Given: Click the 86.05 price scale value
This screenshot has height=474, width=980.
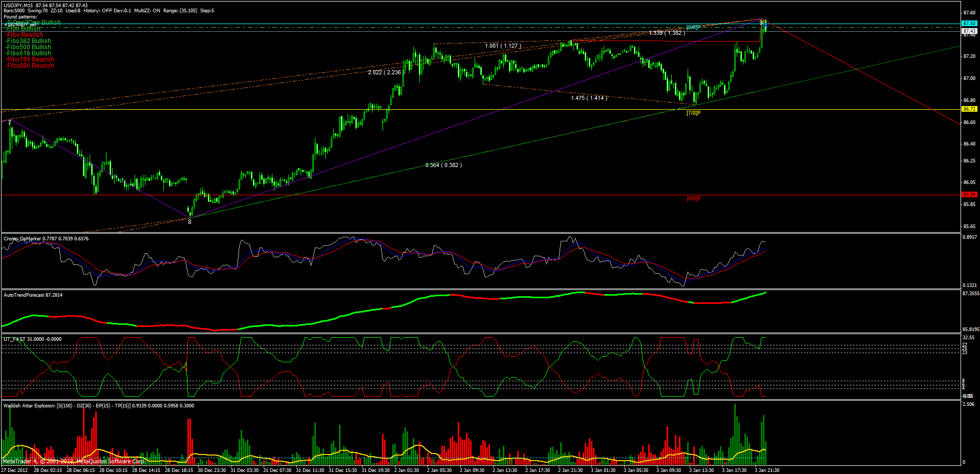Looking at the screenshot, I should pyautogui.click(x=969, y=182).
